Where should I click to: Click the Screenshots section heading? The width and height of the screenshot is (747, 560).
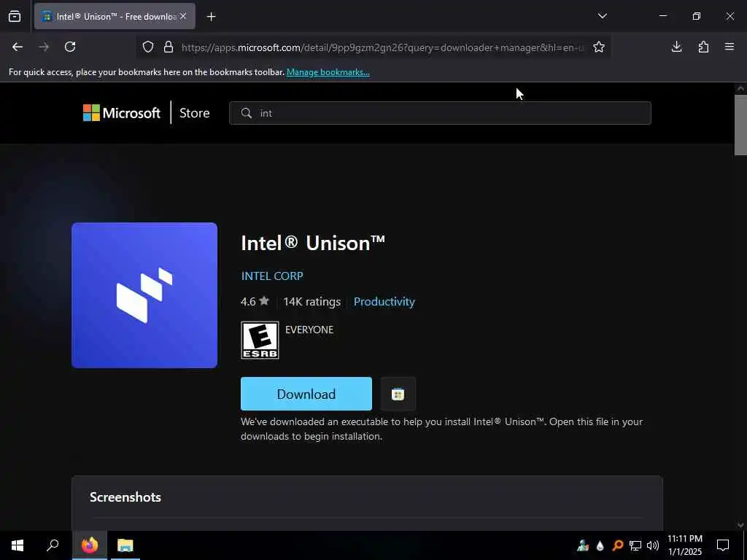tap(125, 497)
